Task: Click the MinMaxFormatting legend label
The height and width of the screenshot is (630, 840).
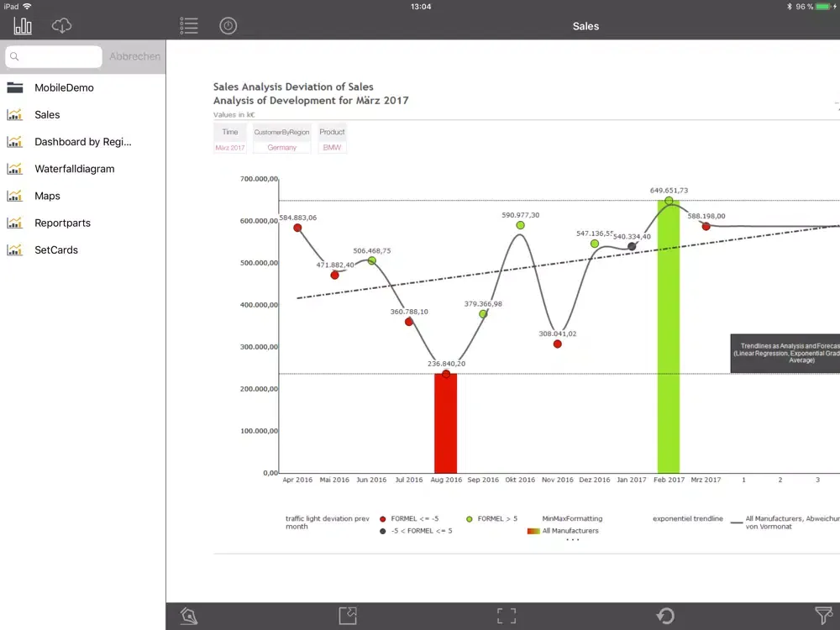Action: (572, 518)
